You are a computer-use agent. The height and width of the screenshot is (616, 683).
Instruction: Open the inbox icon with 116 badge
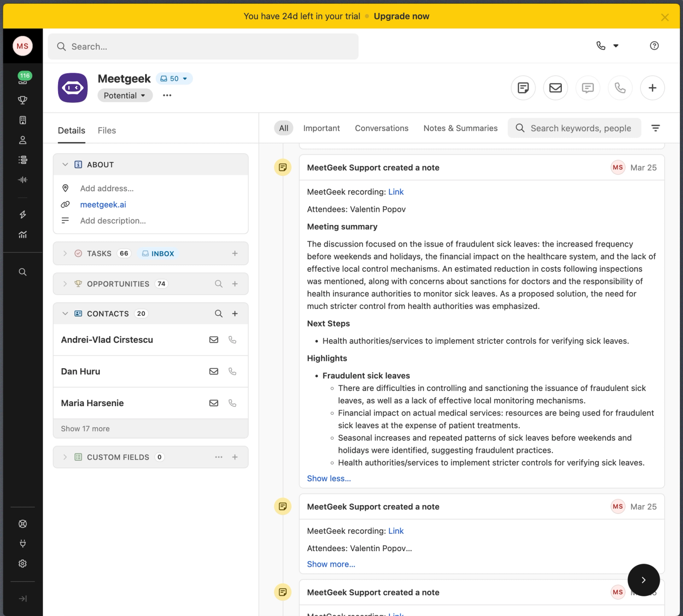click(x=23, y=78)
